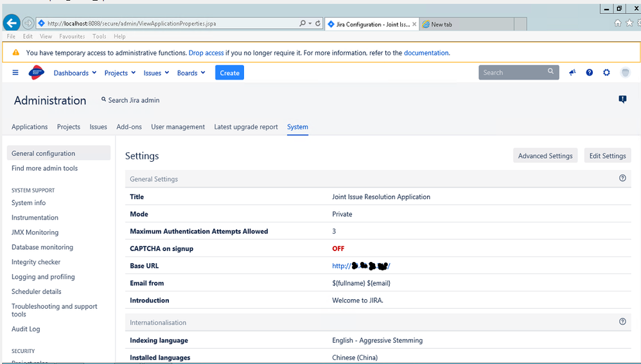Click the empty new-tab button in tab strip
The image size is (641, 364).
click(520, 24)
